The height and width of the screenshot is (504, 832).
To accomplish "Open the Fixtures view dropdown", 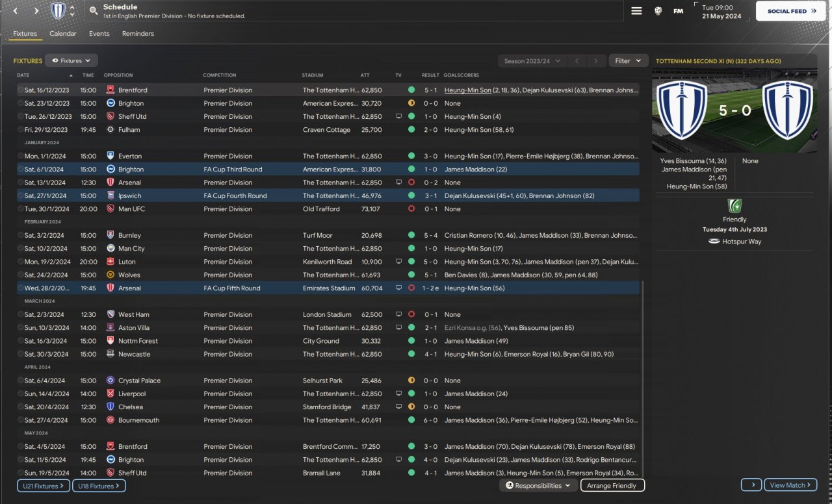I will pos(71,60).
